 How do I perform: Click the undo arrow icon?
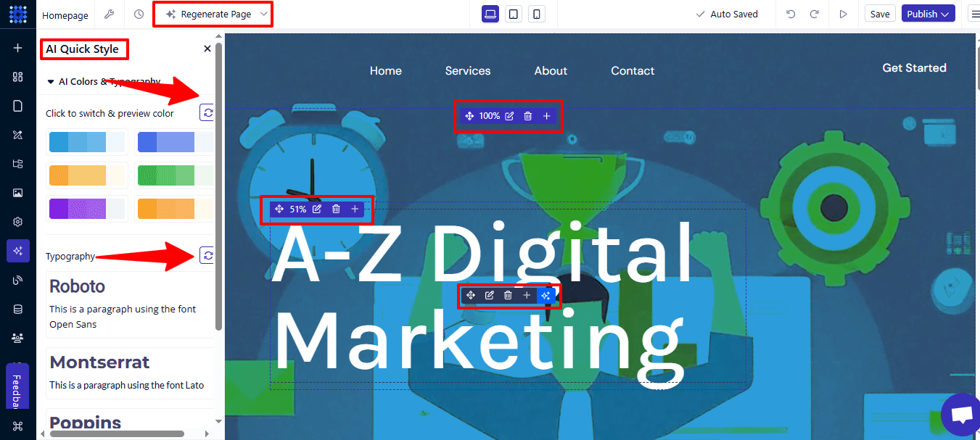tap(791, 14)
